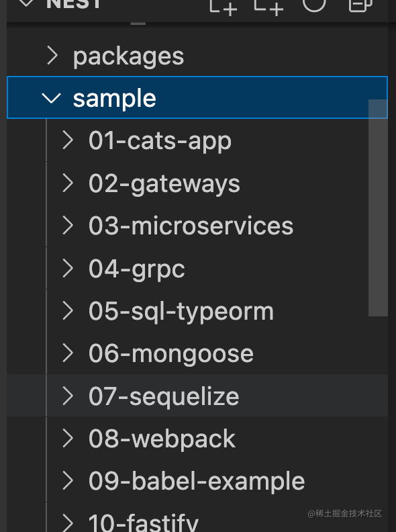Image resolution: width=396 pixels, height=532 pixels.
Task: Click the New File icon
Action: [x=223, y=6]
